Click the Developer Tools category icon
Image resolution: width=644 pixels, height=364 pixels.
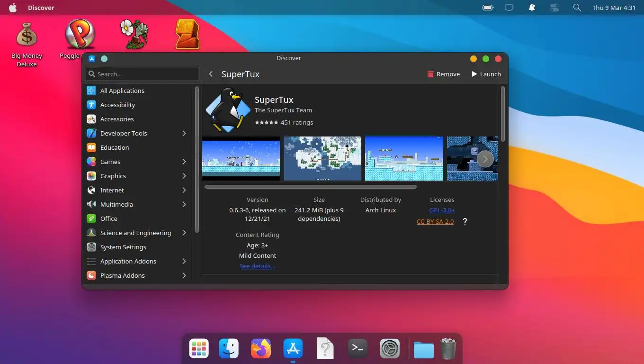click(x=91, y=133)
